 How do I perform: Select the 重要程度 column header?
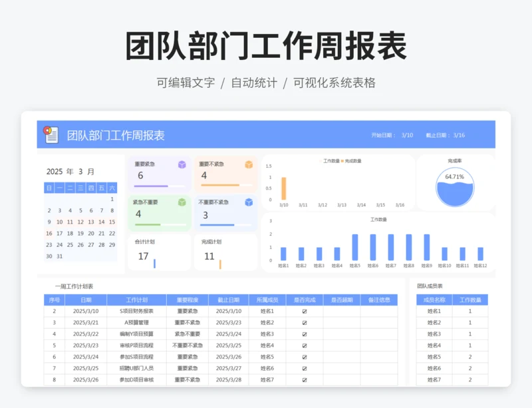click(x=188, y=300)
